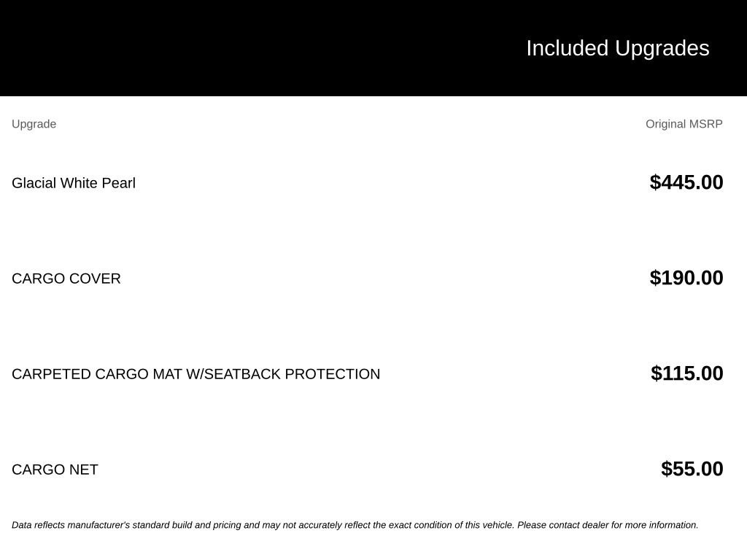Click the Upgrade column header

pyautogui.click(x=34, y=124)
